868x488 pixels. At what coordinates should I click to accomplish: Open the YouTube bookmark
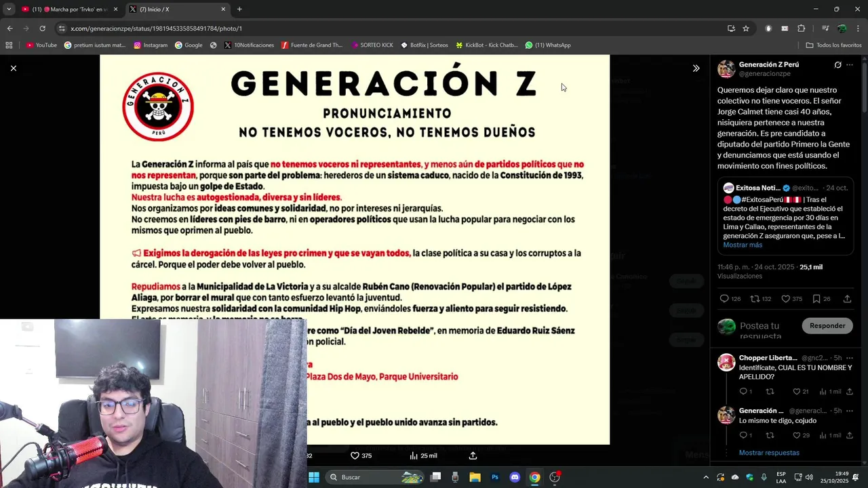tap(41, 45)
